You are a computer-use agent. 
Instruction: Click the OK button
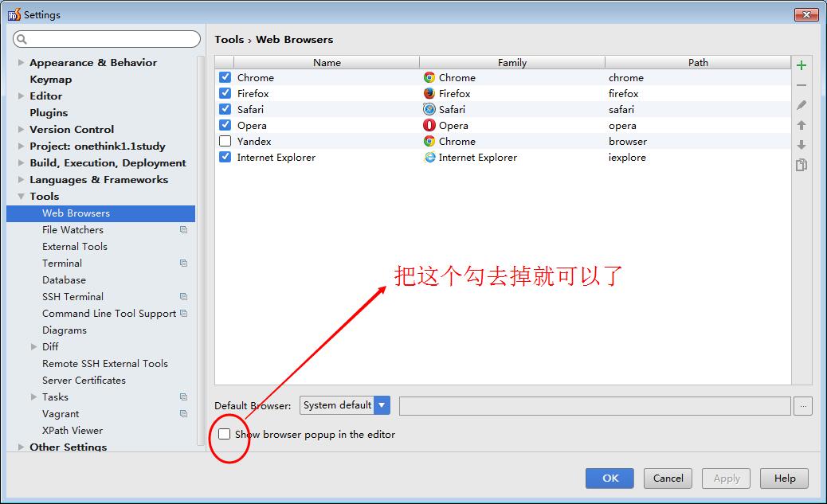coord(609,479)
